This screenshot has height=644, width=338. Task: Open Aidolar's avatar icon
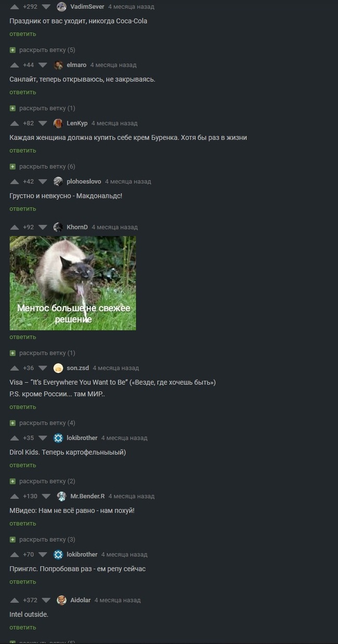coord(61,600)
